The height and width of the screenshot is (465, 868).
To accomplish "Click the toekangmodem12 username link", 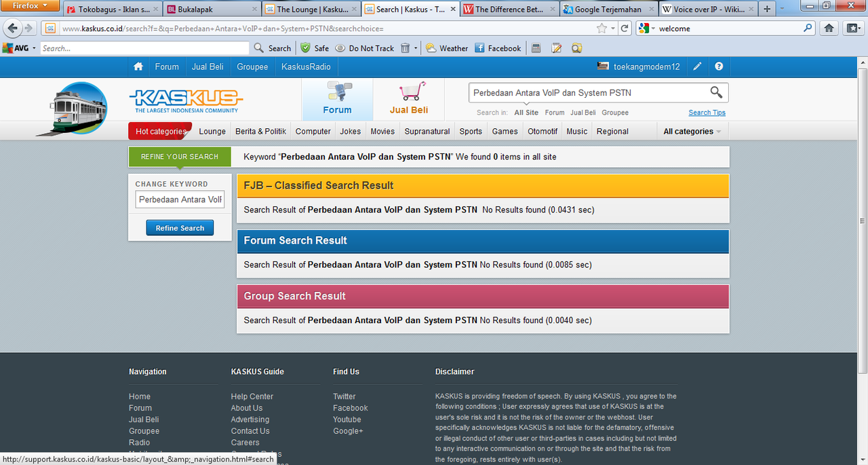I will 646,67.
